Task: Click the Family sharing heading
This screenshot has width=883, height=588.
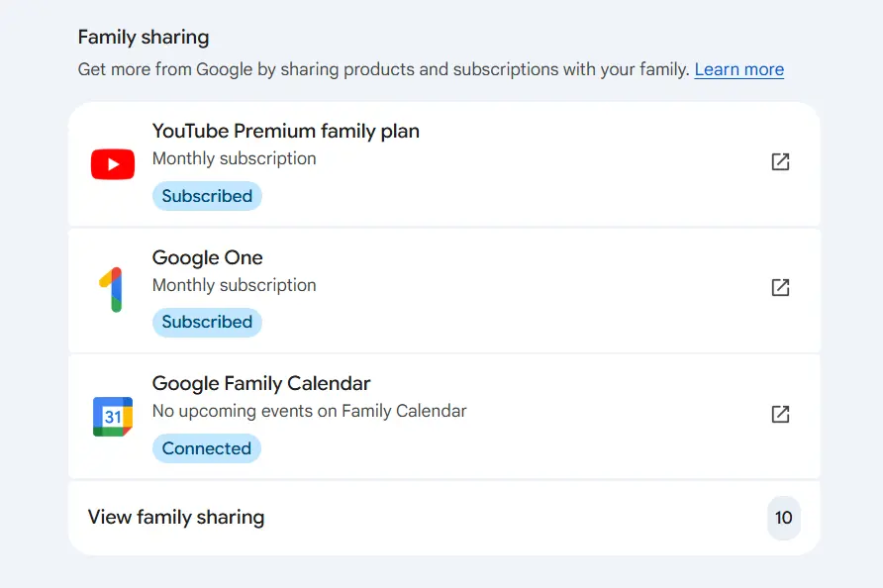Action: pyautogui.click(x=144, y=38)
